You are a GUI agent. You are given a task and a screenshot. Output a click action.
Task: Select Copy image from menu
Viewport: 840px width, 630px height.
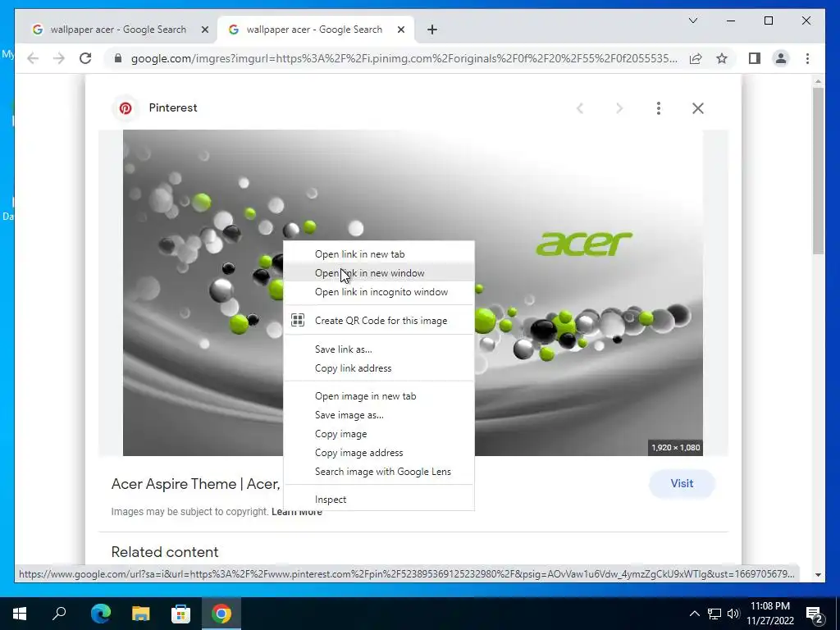(379, 434)
